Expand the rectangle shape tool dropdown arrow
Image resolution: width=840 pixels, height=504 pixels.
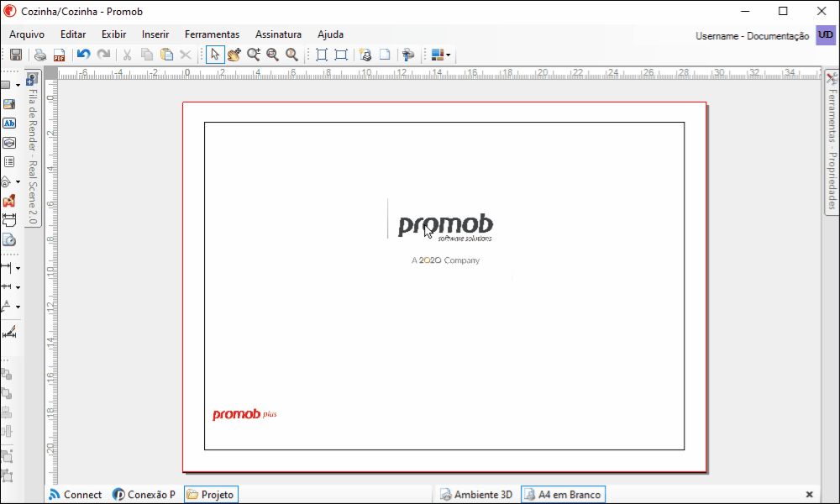pos(18,85)
